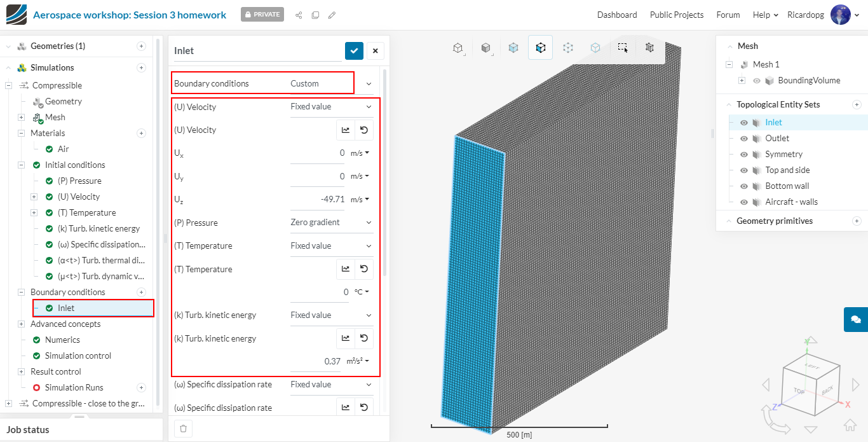This screenshot has height=442, width=868.
Task: Open the (U) Velocity type dropdown
Action: 332,107
